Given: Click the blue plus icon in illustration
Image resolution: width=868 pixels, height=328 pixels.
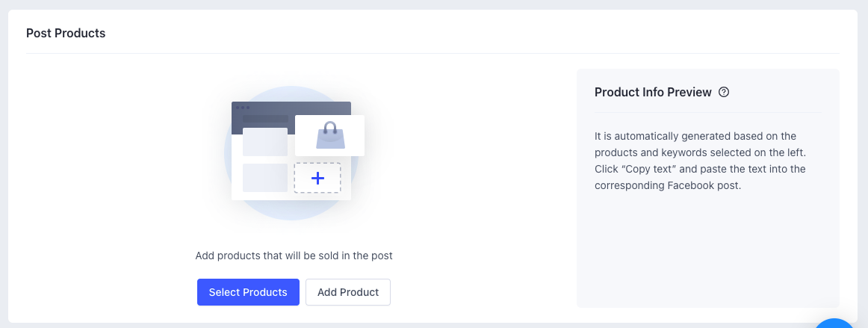Looking at the screenshot, I should (317, 178).
